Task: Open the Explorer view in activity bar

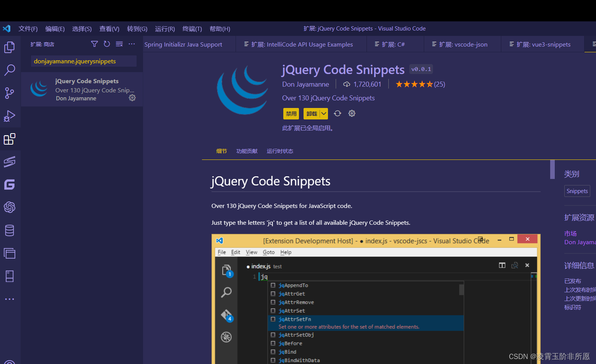Action: click(10, 47)
